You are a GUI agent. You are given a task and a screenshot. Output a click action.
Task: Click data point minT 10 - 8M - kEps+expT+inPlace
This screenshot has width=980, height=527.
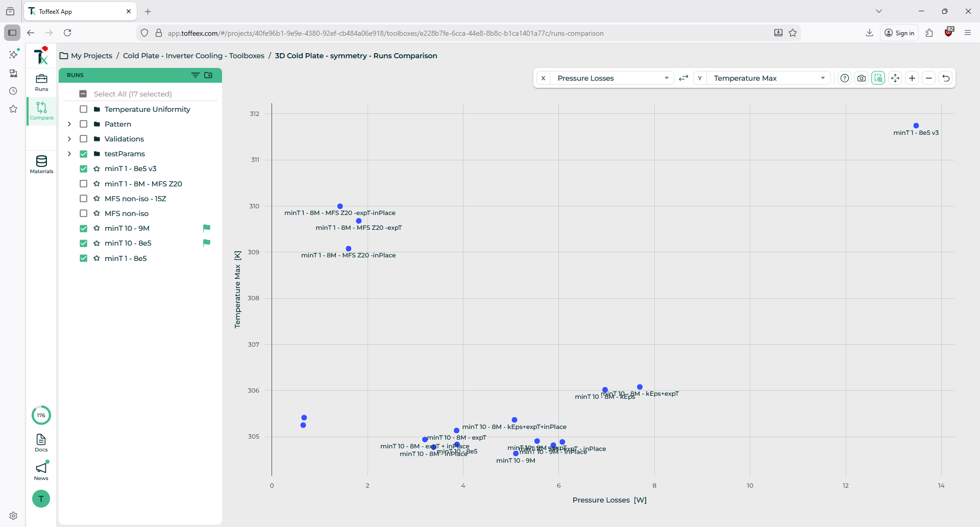pyautogui.click(x=514, y=420)
